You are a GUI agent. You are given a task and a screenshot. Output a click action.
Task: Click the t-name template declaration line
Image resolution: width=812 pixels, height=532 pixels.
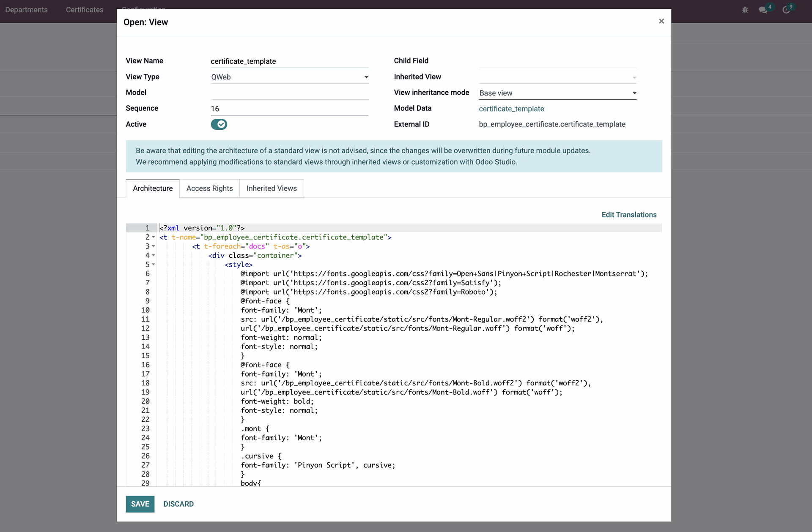275,237
